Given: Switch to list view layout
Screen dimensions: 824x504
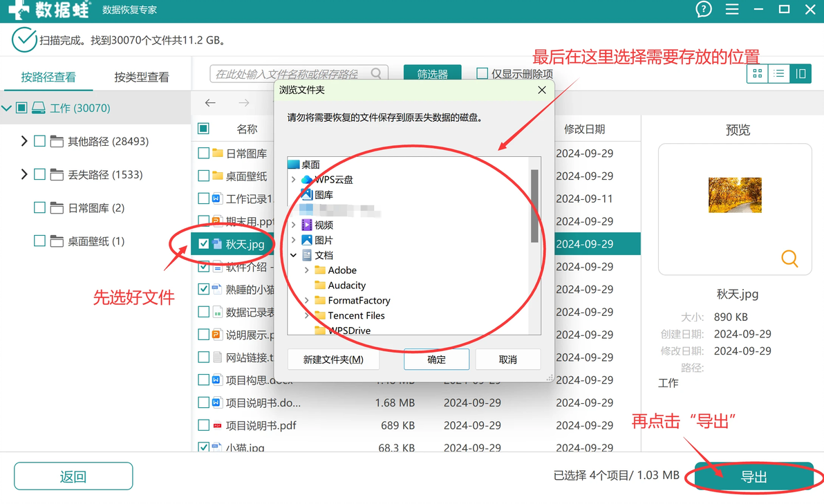Looking at the screenshot, I should (779, 73).
